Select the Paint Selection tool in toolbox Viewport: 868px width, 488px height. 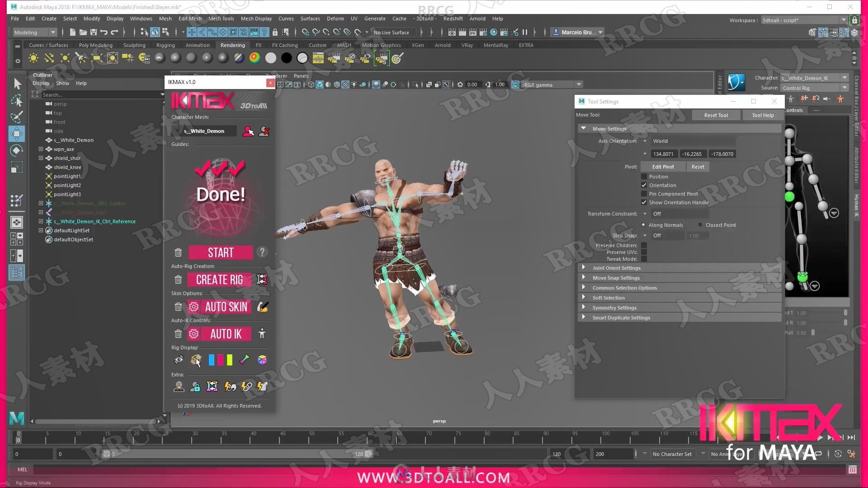pos(17,117)
